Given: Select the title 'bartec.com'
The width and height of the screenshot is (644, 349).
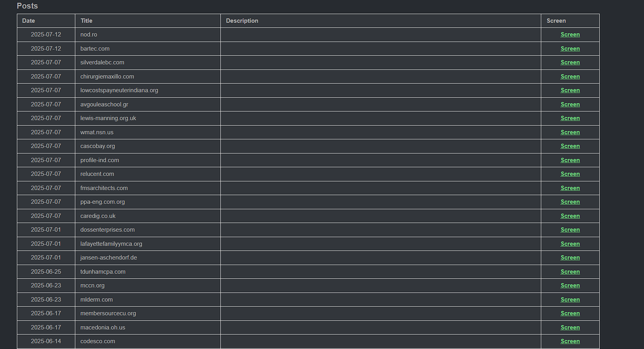Looking at the screenshot, I should (95, 49).
